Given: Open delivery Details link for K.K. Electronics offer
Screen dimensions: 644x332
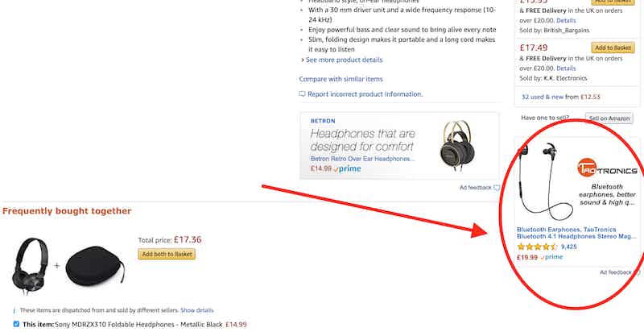Looking at the screenshot, I should tap(566, 68).
